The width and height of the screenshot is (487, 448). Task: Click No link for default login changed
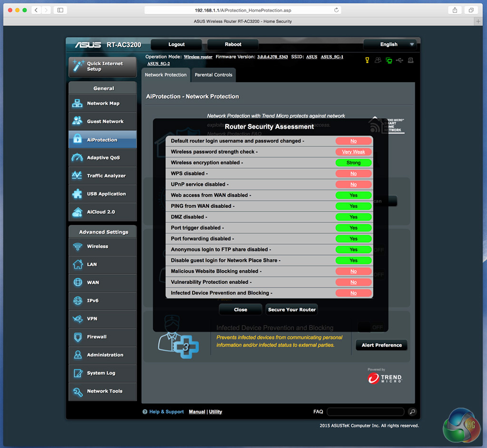(353, 141)
